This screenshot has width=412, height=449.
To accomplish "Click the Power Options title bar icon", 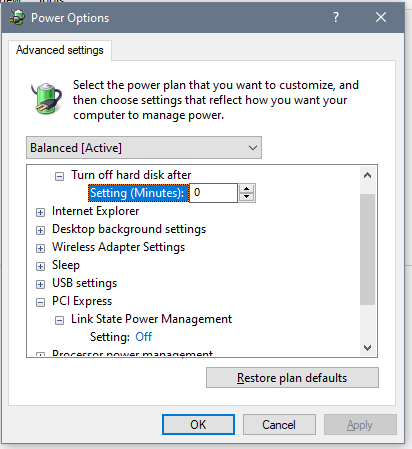I will pos(17,17).
